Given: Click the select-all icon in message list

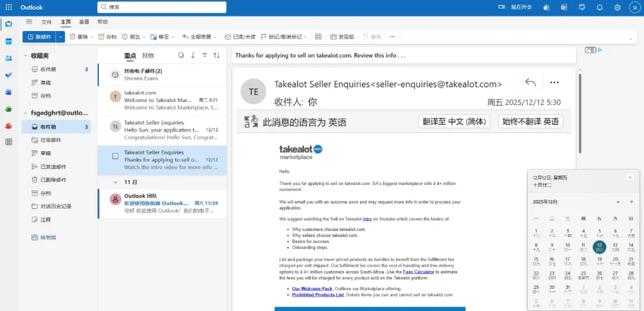Looking at the screenshot, I should [x=181, y=56].
